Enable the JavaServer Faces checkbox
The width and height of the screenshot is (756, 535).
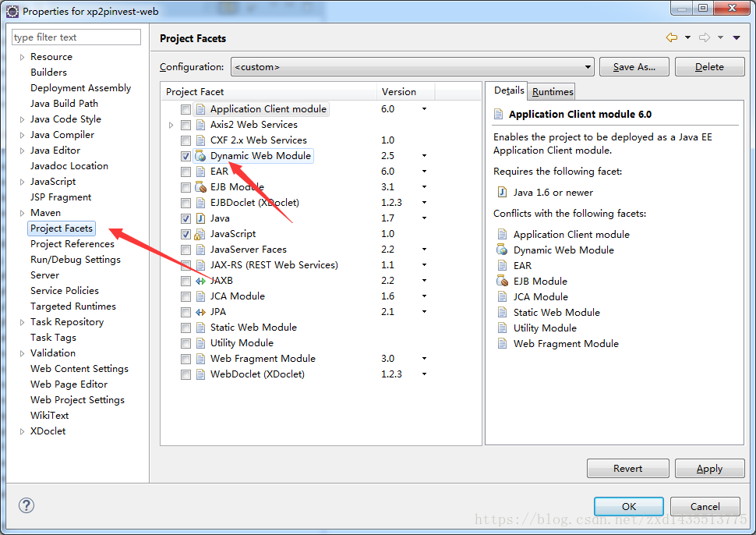[185, 250]
